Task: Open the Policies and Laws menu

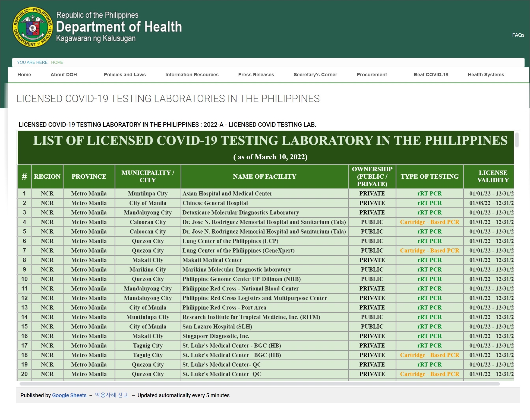Action: [125, 75]
